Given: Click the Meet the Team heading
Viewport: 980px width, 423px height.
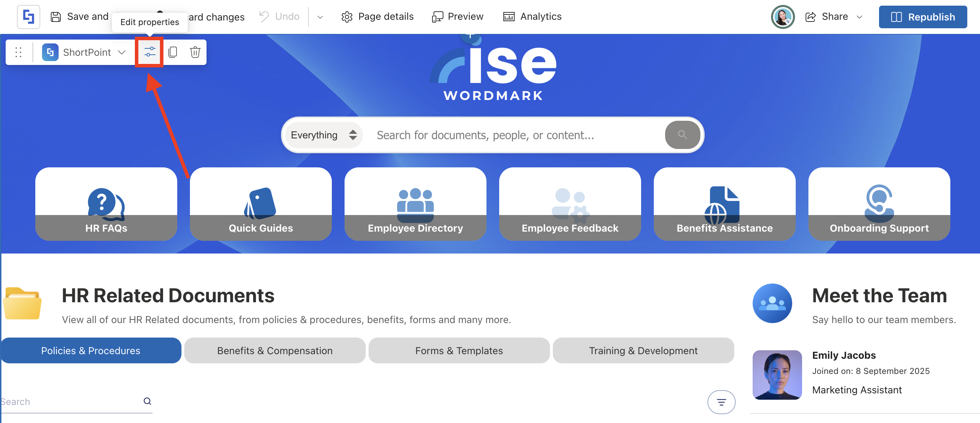Looking at the screenshot, I should 879,296.
